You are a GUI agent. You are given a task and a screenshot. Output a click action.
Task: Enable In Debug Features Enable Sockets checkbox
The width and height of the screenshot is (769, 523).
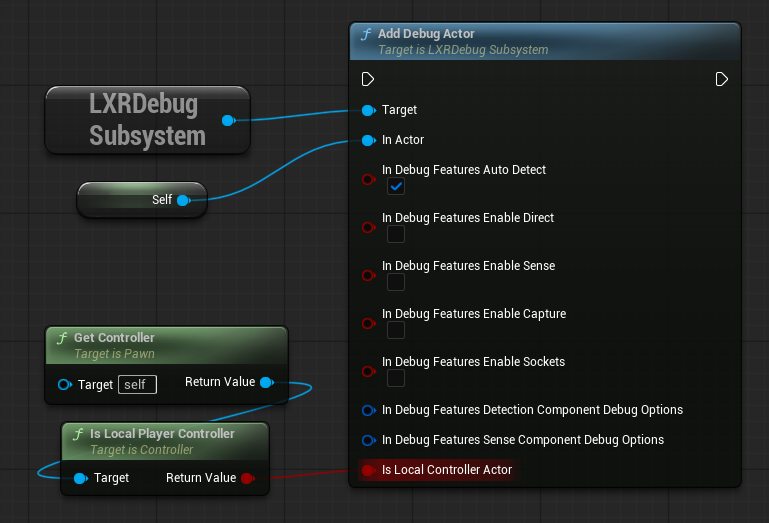point(396,379)
